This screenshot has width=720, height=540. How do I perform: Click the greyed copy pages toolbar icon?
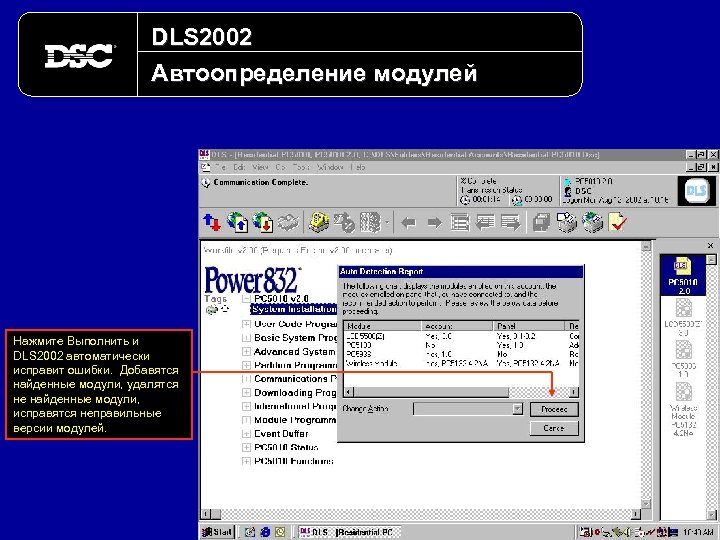[541, 223]
